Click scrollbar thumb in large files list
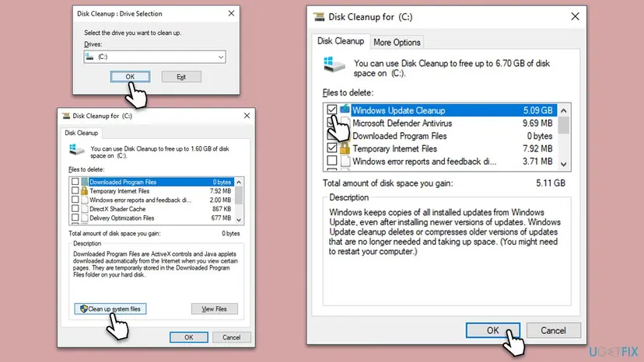This screenshot has height=362, width=644. click(x=563, y=126)
